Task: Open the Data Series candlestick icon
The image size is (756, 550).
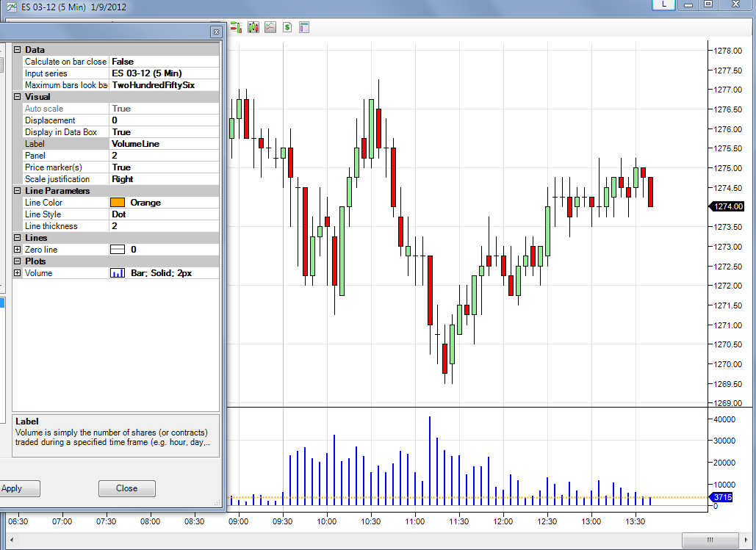Action: coord(253,27)
